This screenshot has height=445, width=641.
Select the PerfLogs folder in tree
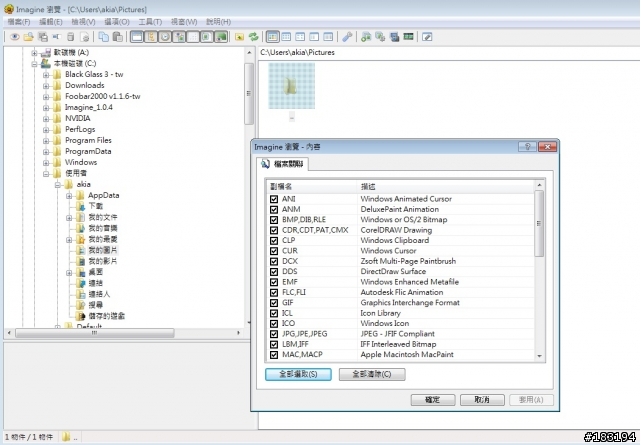[80, 130]
